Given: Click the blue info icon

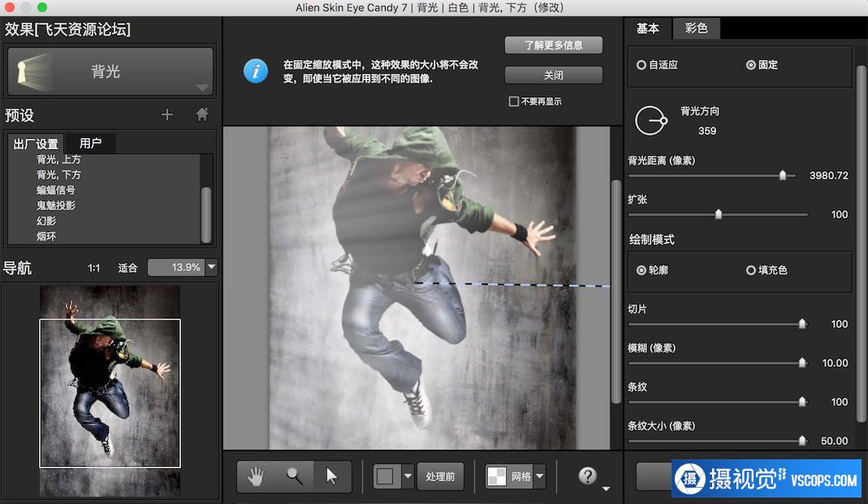Looking at the screenshot, I should pyautogui.click(x=256, y=71).
